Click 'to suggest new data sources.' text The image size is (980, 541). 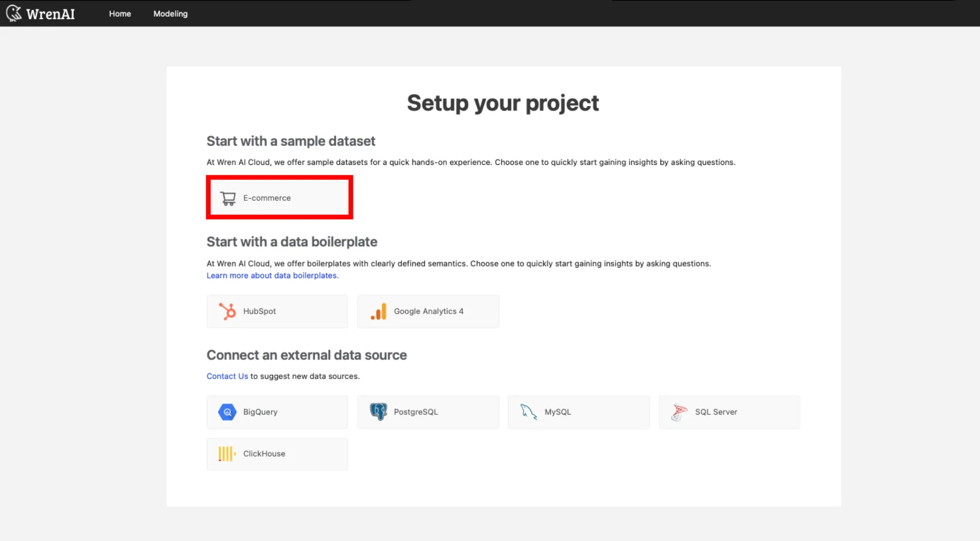[x=305, y=376]
